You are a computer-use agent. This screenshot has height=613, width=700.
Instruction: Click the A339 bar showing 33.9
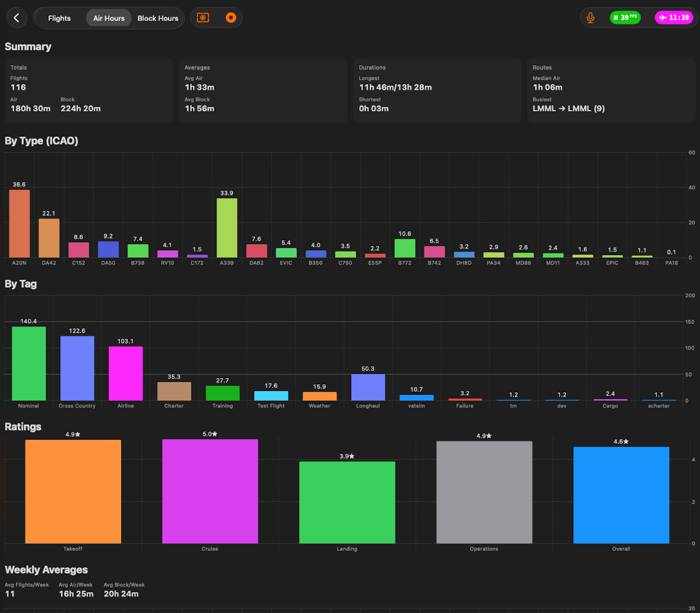227,228
